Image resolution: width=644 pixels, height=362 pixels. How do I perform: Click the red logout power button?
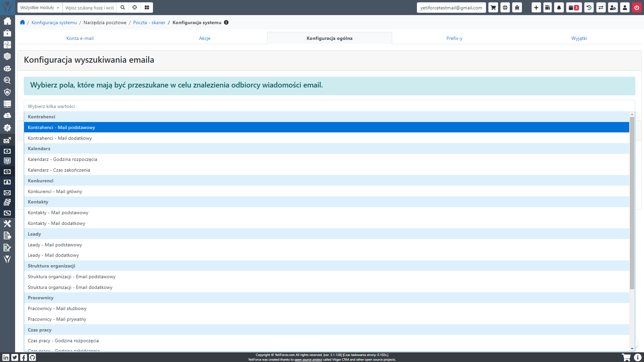coord(637,8)
